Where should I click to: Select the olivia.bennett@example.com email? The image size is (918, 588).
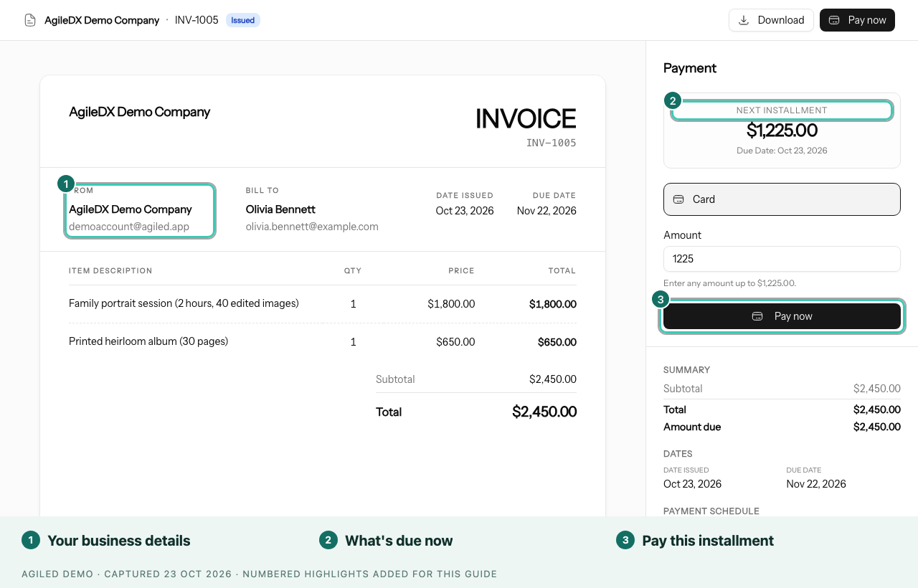tap(312, 227)
